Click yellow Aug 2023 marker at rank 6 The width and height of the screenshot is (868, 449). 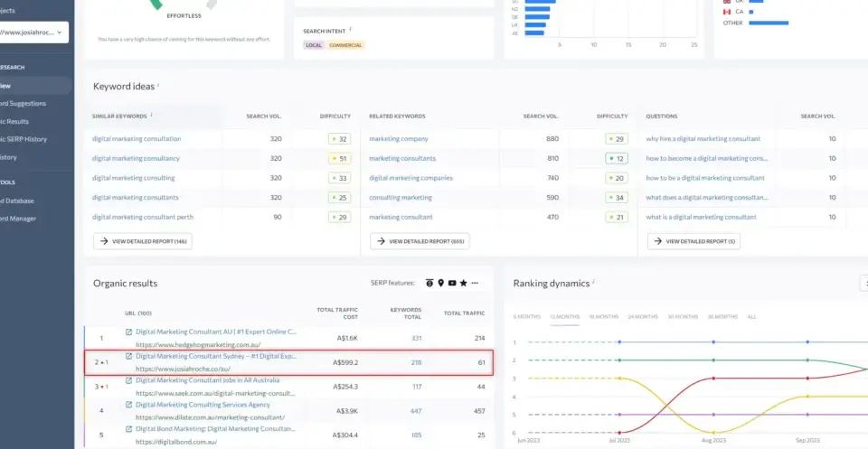tap(713, 433)
